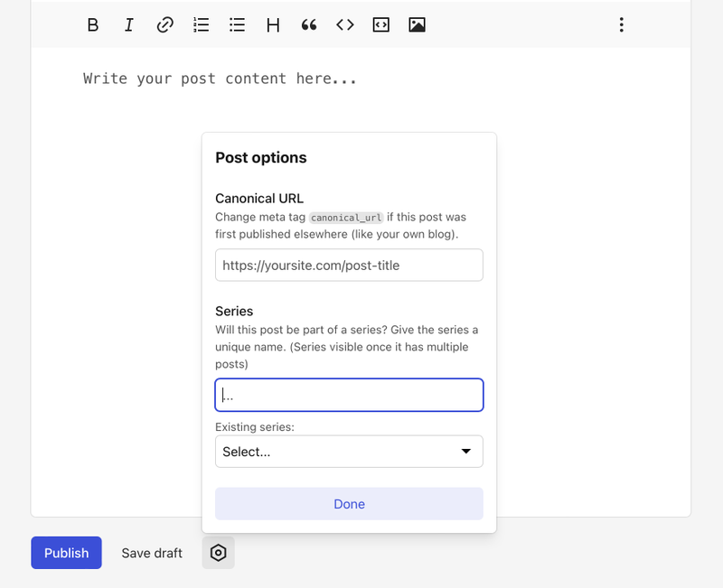Click Done to close Post options
Image resolution: width=723 pixels, height=588 pixels.
[349, 504]
